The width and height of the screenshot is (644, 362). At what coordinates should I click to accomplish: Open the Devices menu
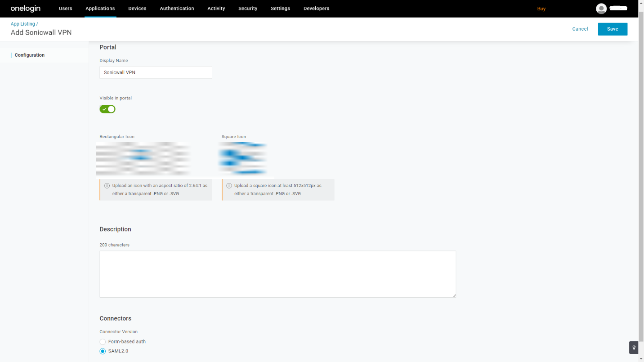tap(137, 9)
